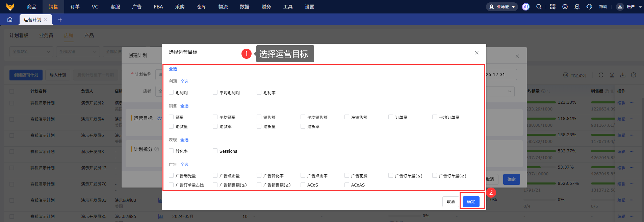644x222 pixels.
Task: Open the AI assistant icon
Action: tap(525, 7)
